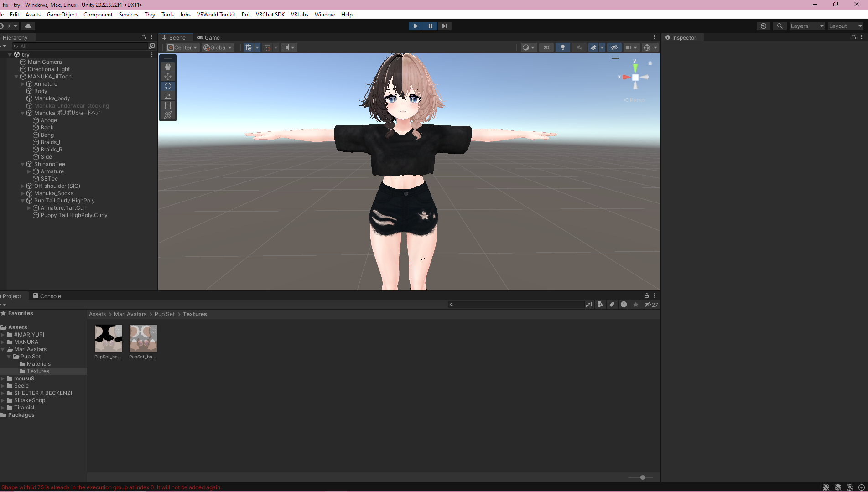Click search by log type icon in Project

pyautogui.click(x=624, y=305)
